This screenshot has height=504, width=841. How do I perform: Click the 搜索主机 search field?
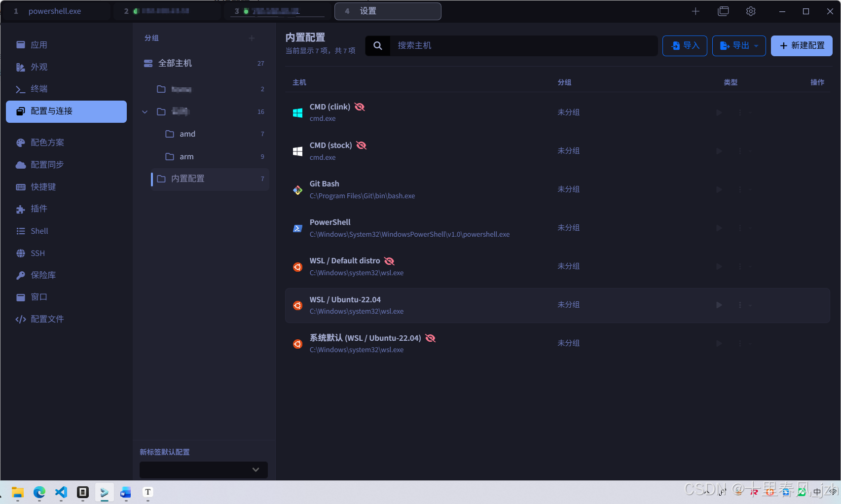523,46
